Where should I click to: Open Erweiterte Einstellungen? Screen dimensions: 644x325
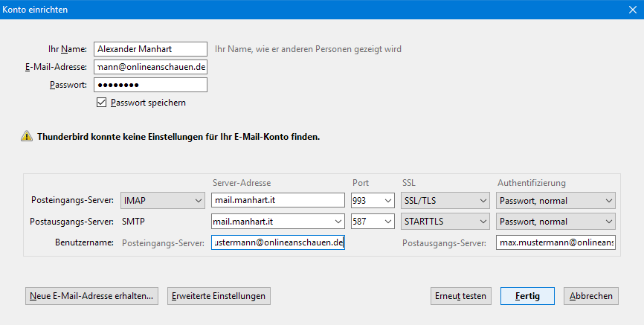pos(219,296)
